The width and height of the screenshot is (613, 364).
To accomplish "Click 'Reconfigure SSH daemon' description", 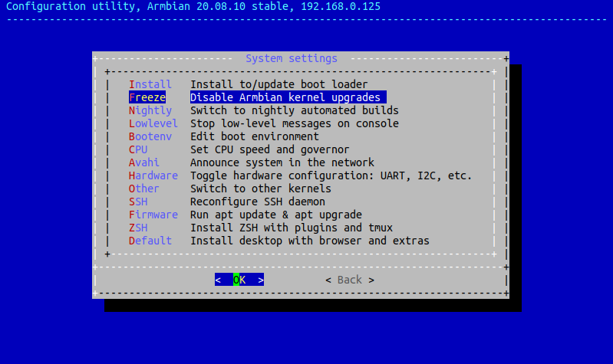I will [258, 202].
